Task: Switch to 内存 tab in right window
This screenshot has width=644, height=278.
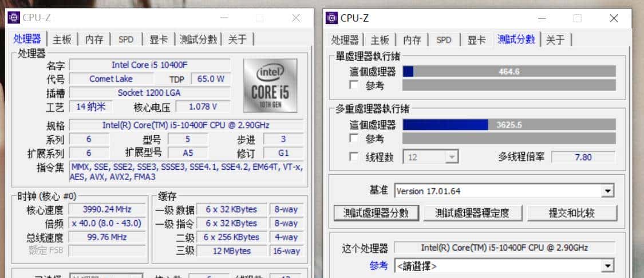Action: (412, 40)
